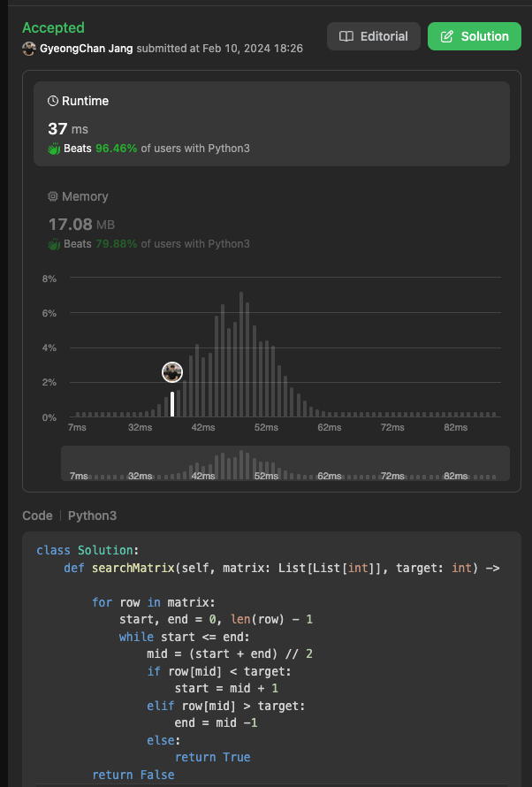Click the highlighted white bar in histogram
This screenshot has height=787, width=532.
pyautogui.click(x=172, y=404)
